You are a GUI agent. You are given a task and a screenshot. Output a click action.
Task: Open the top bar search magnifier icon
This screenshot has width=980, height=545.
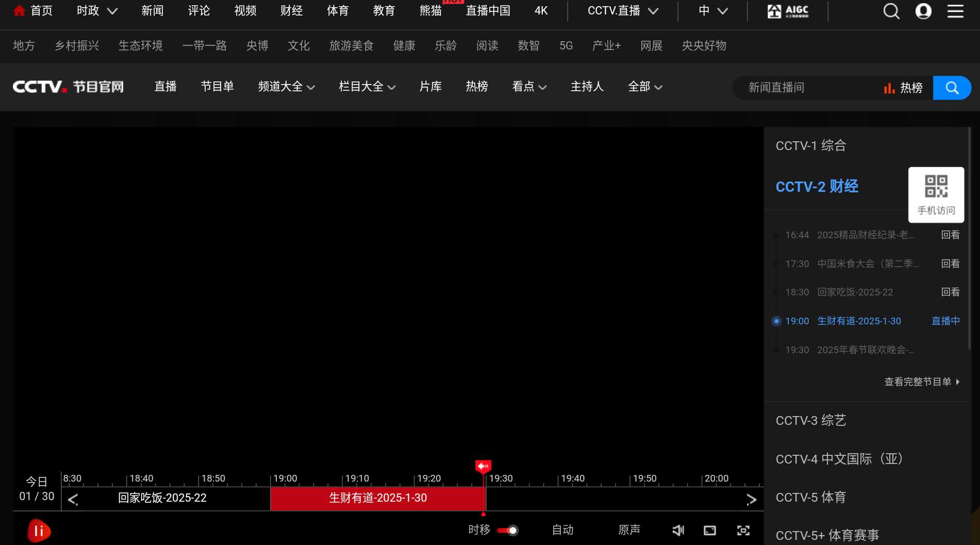tap(891, 11)
